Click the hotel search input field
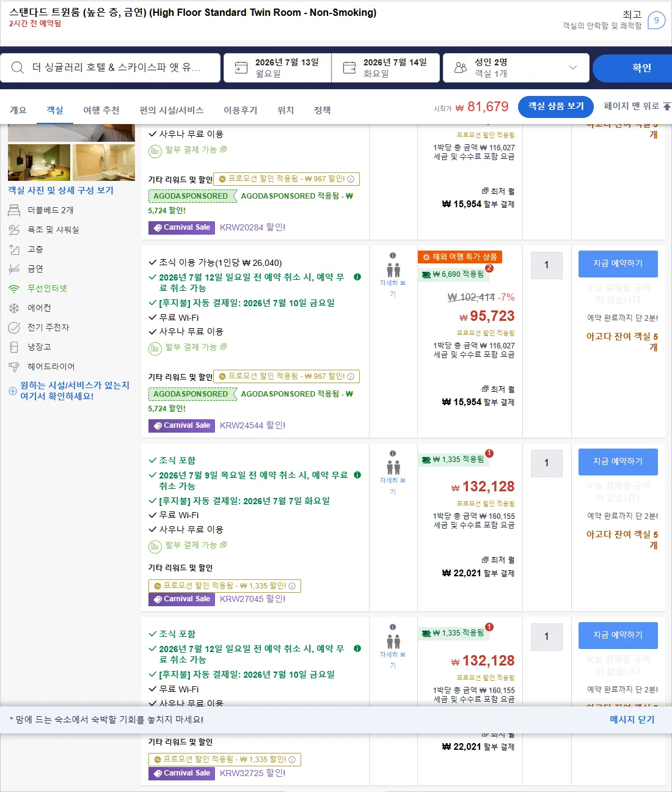The width and height of the screenshot is (672, 792). point(111,68)
